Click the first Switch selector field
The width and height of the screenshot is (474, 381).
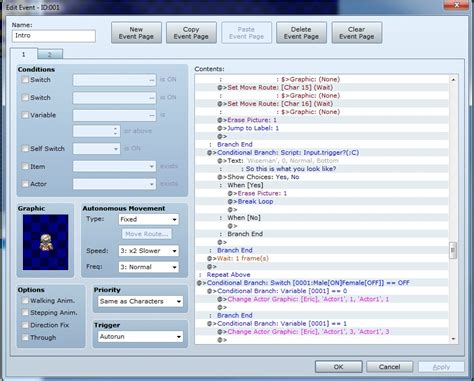[114, 80]
